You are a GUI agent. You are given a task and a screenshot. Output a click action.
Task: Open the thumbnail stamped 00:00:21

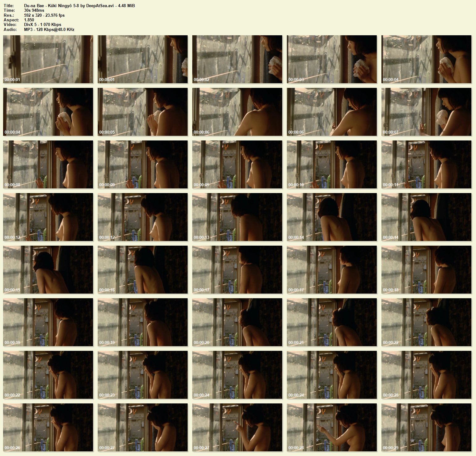pyautogui.click(x=332, y=322)
